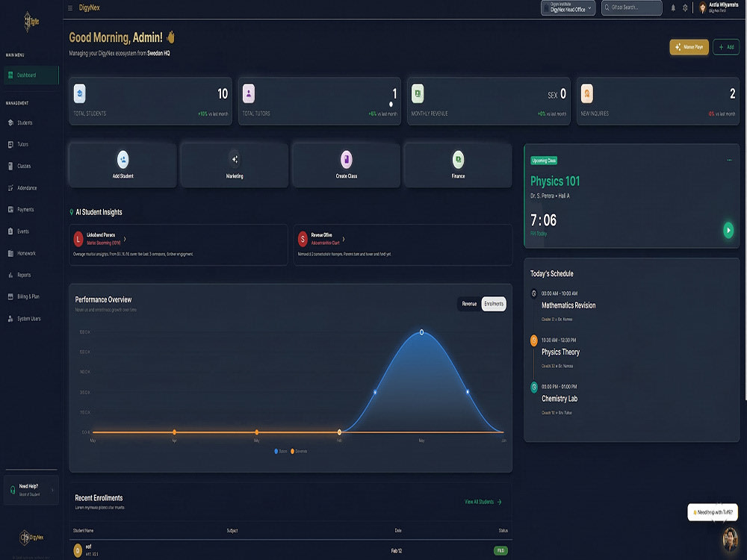The image size is (747, 560).
Task: Open the hamburger menu beside DigyNex
Action: click(70, 8)
